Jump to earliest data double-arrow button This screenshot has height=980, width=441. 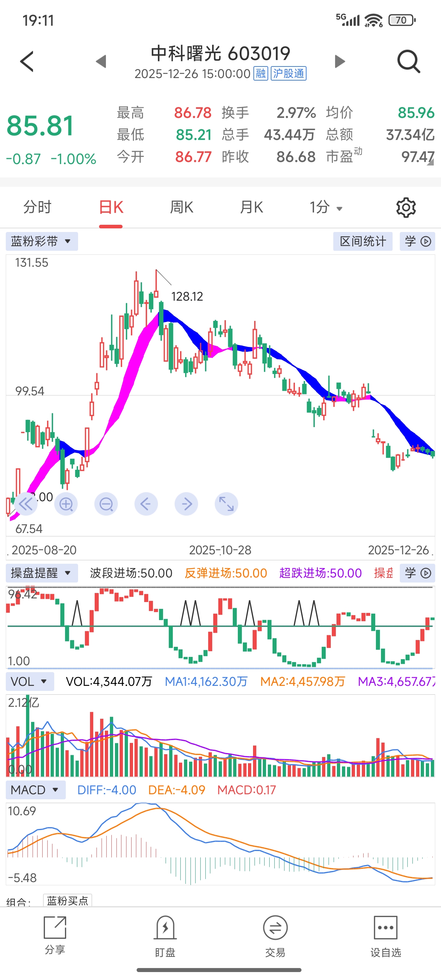(26, 504)
